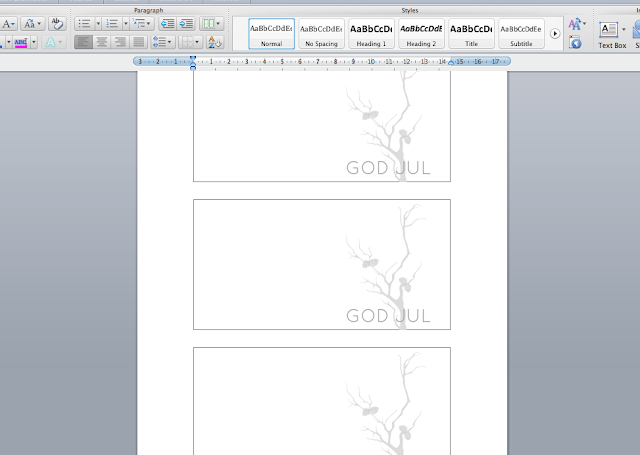The height and width of the screenshot is (455, 640).
Task: Open the Text Box dropdown arrow
Action: [623, 29]
